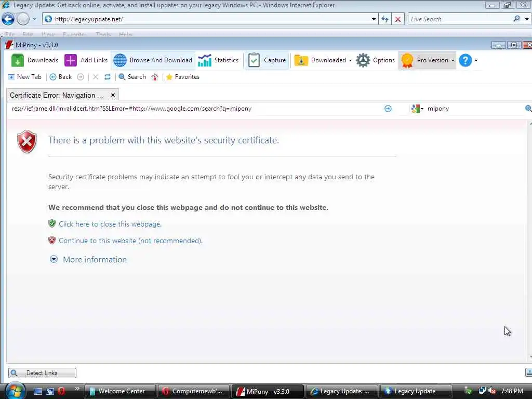
Task: Switch to Welcome Center taskbar window
Action: pos(119,391)
